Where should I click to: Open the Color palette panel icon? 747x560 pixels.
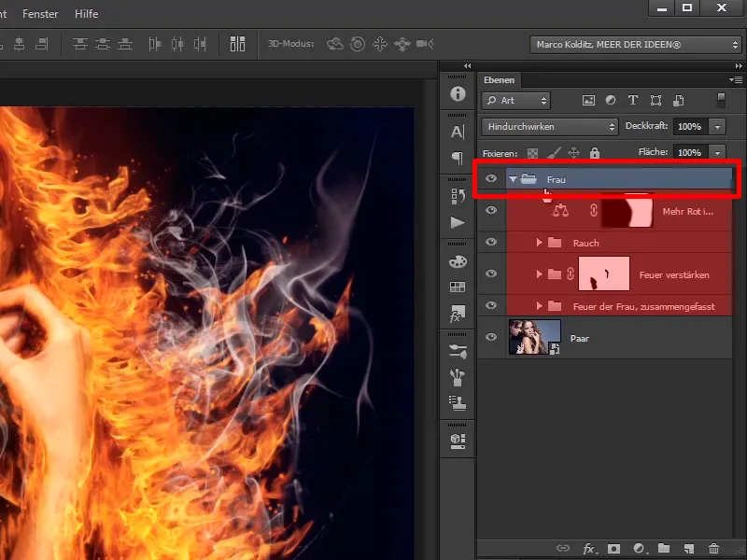[x=458, y=261]
